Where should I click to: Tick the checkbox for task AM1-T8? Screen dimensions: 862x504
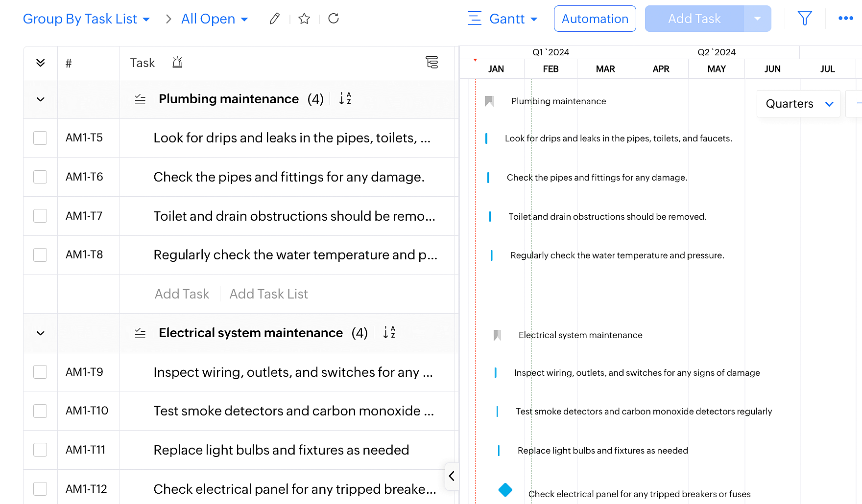coord(40,255)
